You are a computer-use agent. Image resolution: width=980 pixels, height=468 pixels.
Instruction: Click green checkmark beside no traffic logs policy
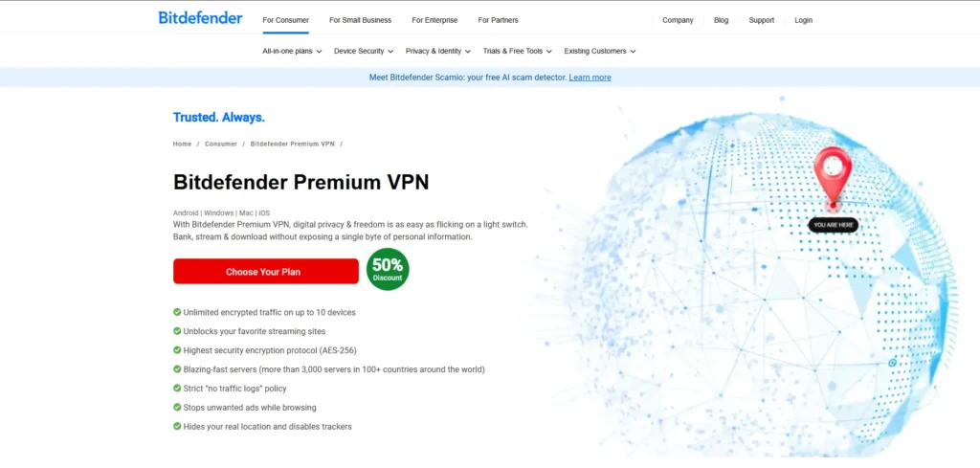click(177, 388)
